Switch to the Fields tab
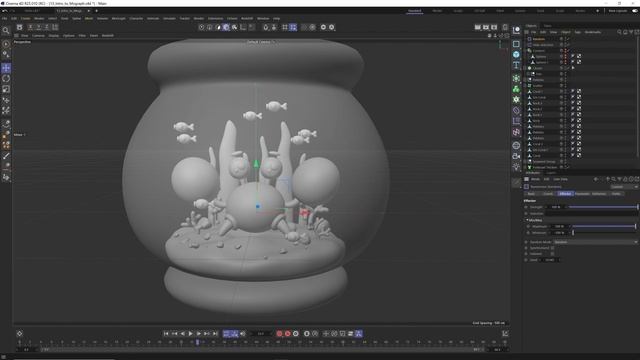The width and height of the screenshot is (640, 360). tap(616, 194)
